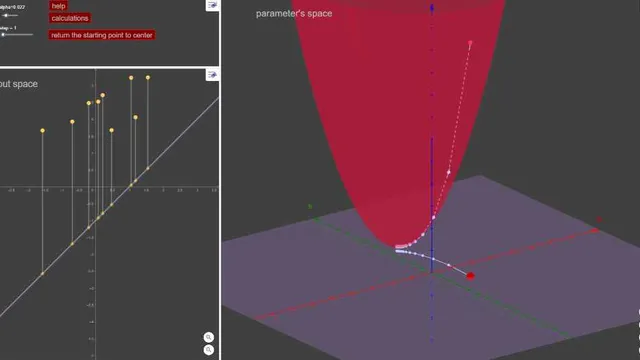
Task: Toggle style bar icon in top control panel
Action: tap(212, 5)
